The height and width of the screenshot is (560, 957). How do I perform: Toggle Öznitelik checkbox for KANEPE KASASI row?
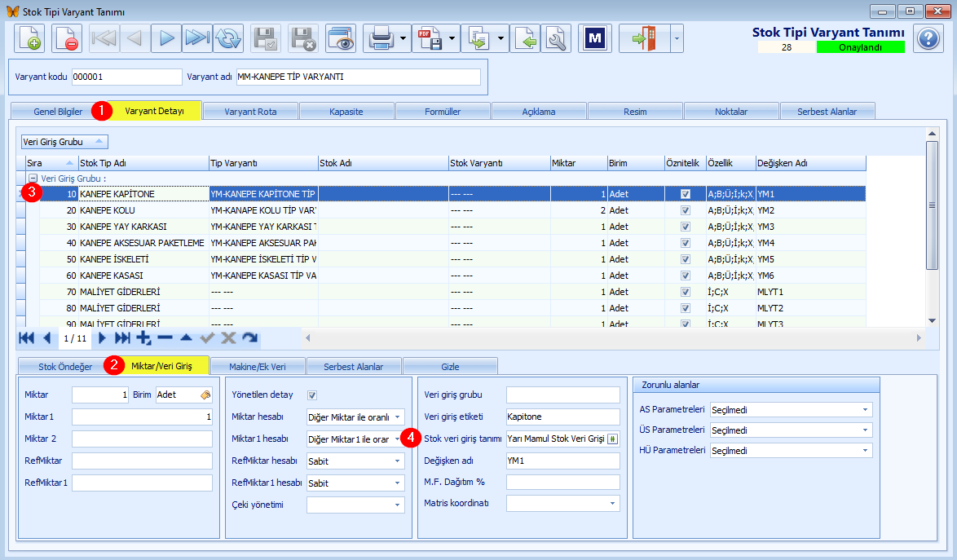686,276
